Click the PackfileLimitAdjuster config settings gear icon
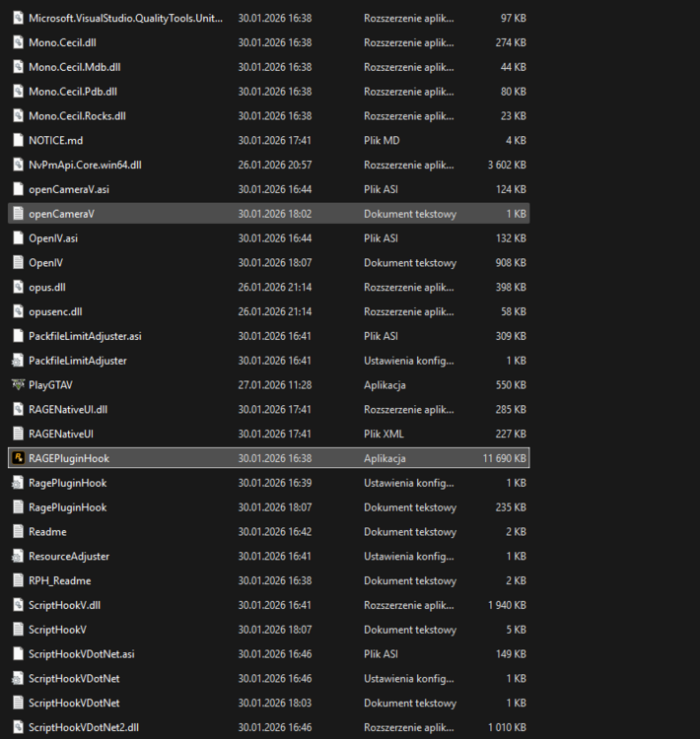This screenshot has height=739, width=700. pyautogui.click(x=18, y=361)
